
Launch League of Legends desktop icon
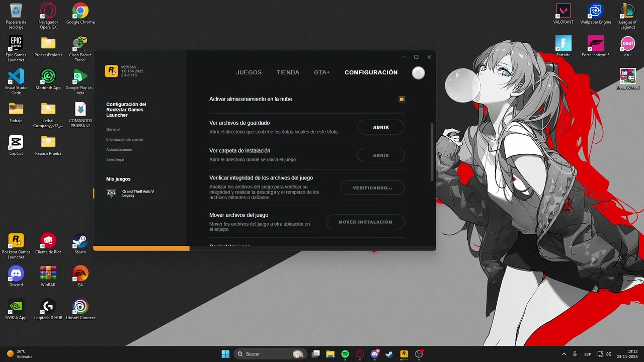click(628, 16)
